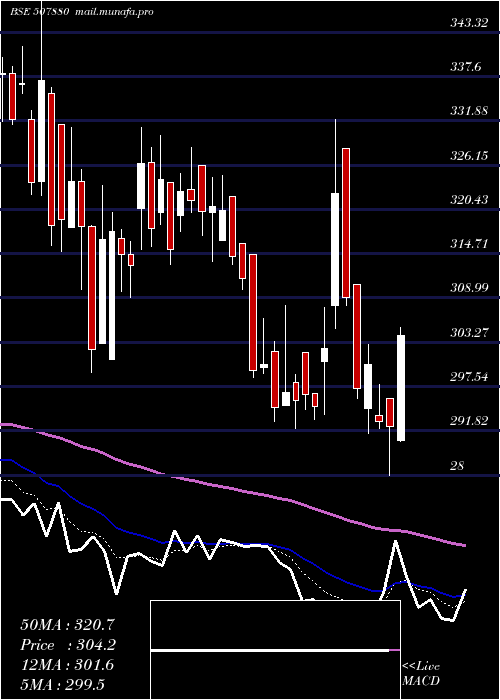The image size is (500, 700).
Task: Click the <<Live MACD label
Action: 421,673
